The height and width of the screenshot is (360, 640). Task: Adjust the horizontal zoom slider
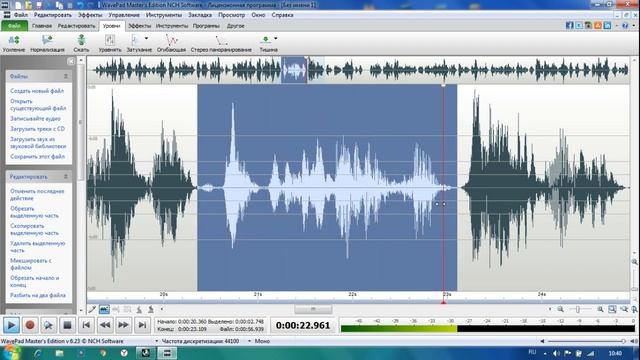(578, 310)
